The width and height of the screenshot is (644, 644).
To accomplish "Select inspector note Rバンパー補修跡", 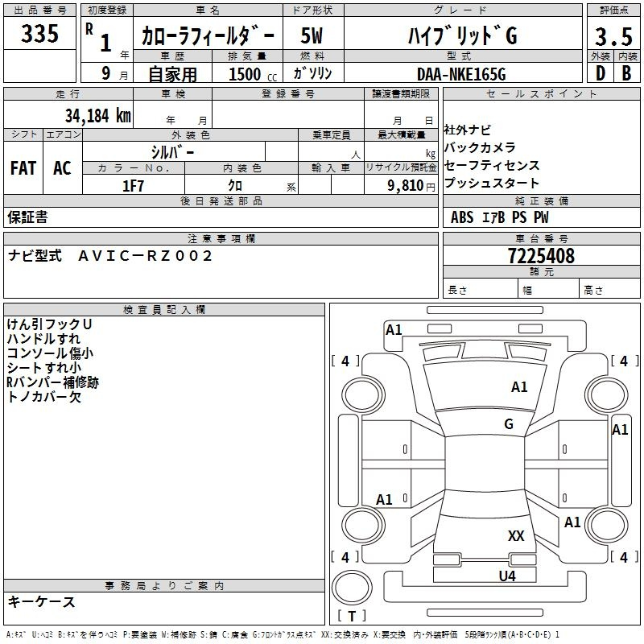I will tap(52, 382).
